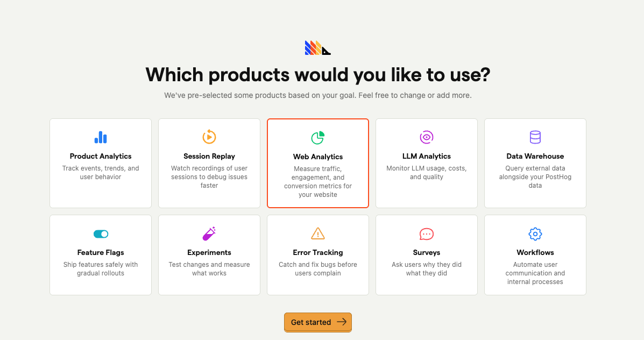Select the Feature Flags product card

(101, 255)
